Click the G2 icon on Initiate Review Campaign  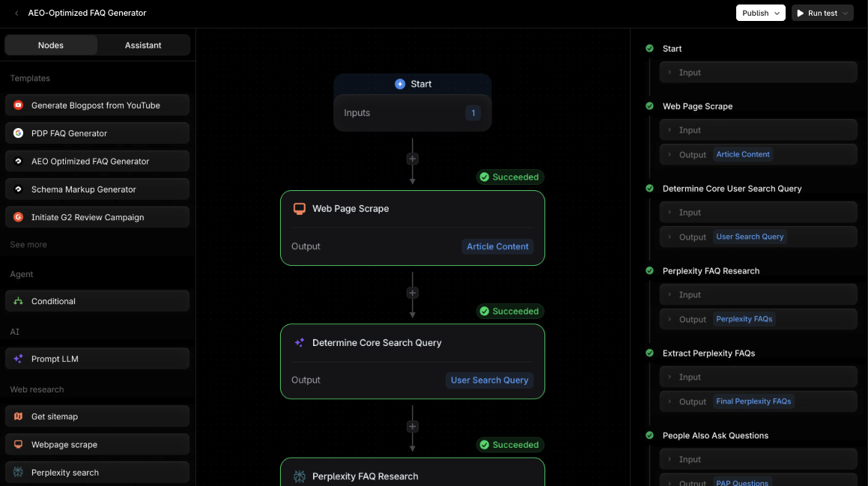[18, 217]
